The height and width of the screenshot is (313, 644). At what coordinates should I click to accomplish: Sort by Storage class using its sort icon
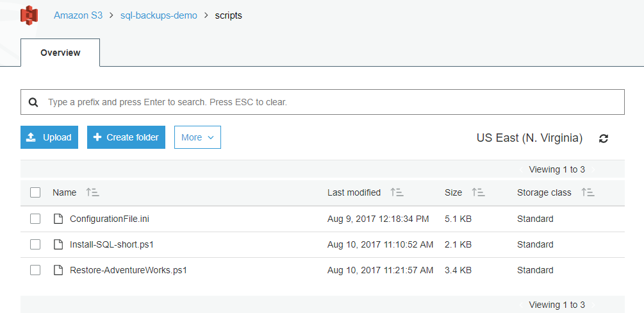pyautogui.click(x=588, y=192)
